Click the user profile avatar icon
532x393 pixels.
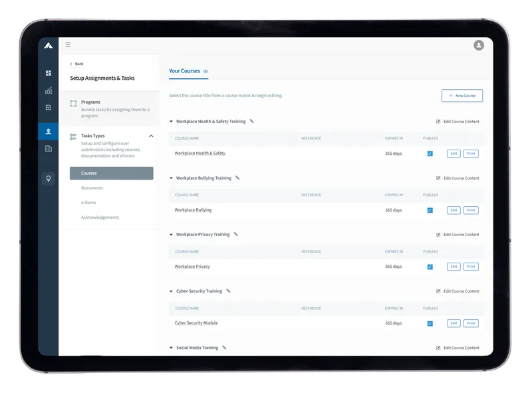tap(478, 45)
